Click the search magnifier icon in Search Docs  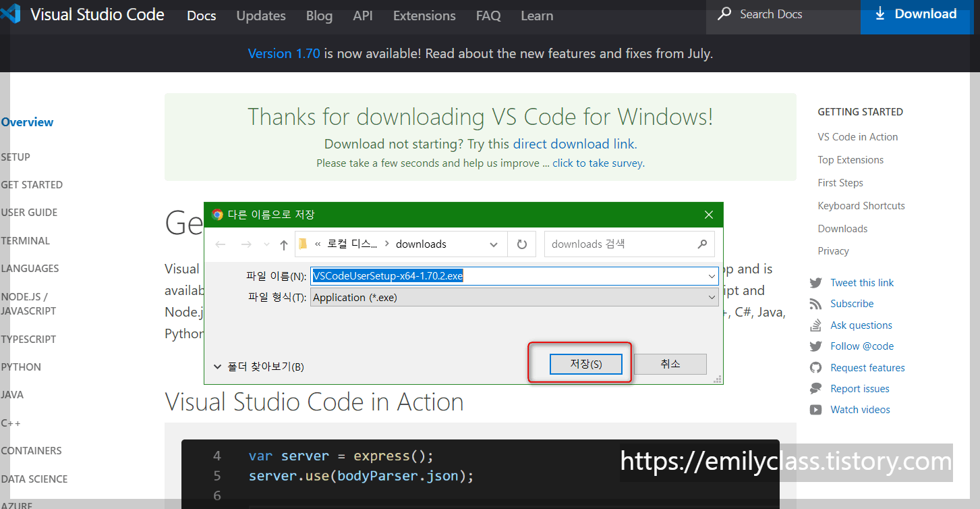[x=724, y=14]
